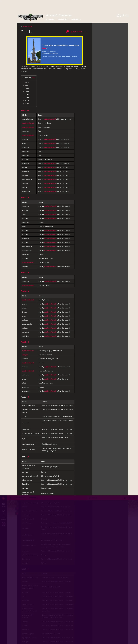138x644 pixels.
Task: Click the edit pencil next to Part 2
Action: [x=28, y=197]
